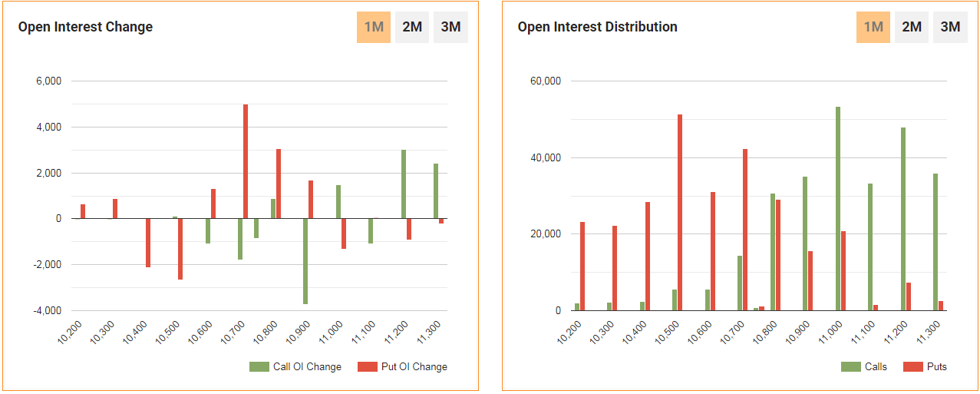Click the Open Interest Distribution title
The width and height of the screenshot is (980, 394).
click(597, 27)
